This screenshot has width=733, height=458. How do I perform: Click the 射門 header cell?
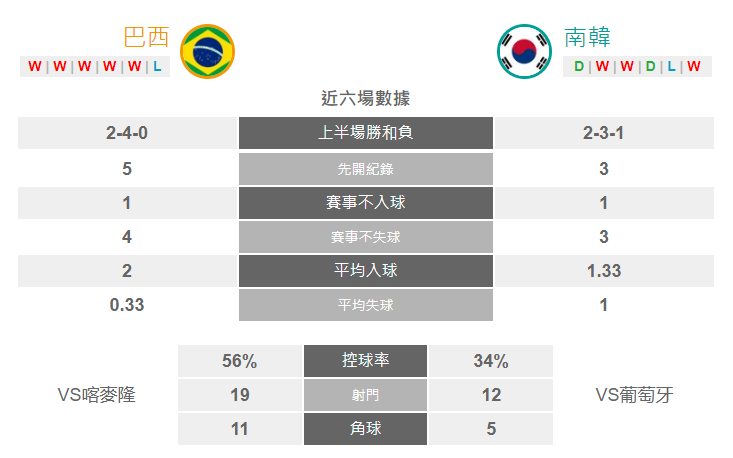pos(365,395)
